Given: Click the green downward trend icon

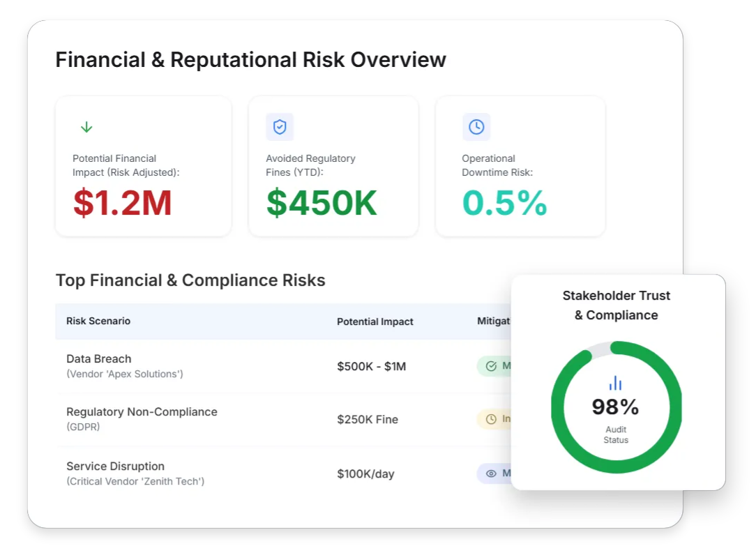Looking at the screenshot, I should point(86,126).
